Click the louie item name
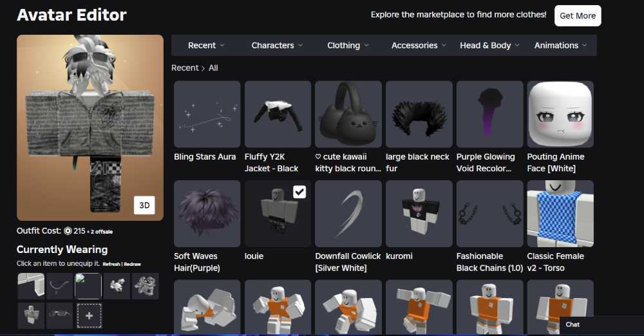Screen dimensions: 644x336 tap(254, 256)
